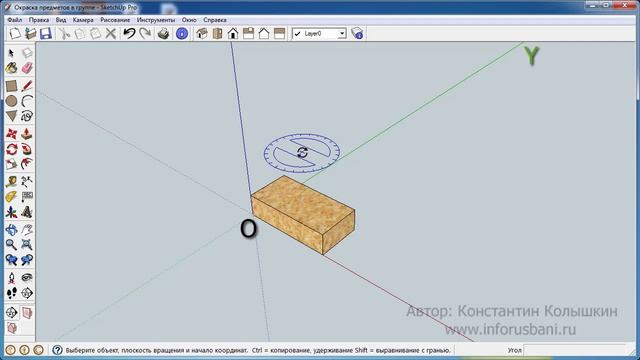640x360 pixels.
Task: Open the Файл menu
Action: coord(15,20)
